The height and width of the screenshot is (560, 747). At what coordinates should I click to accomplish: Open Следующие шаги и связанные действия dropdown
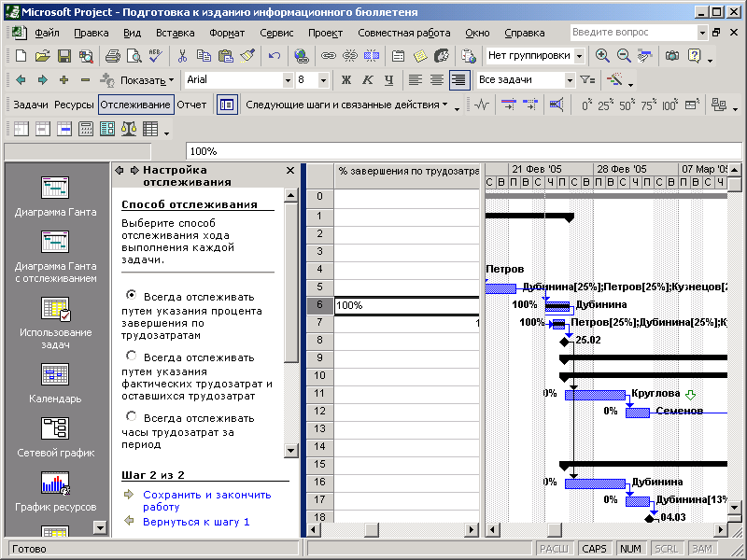click(346, 105)
